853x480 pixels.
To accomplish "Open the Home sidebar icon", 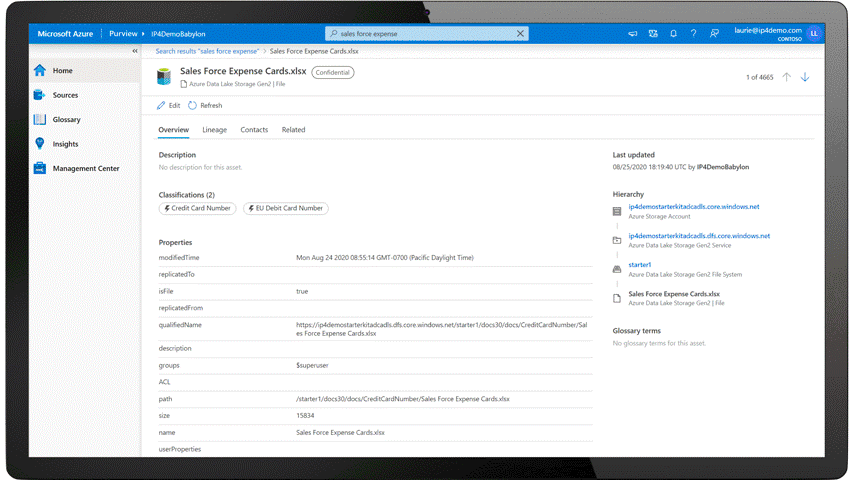I will (40, 70).
